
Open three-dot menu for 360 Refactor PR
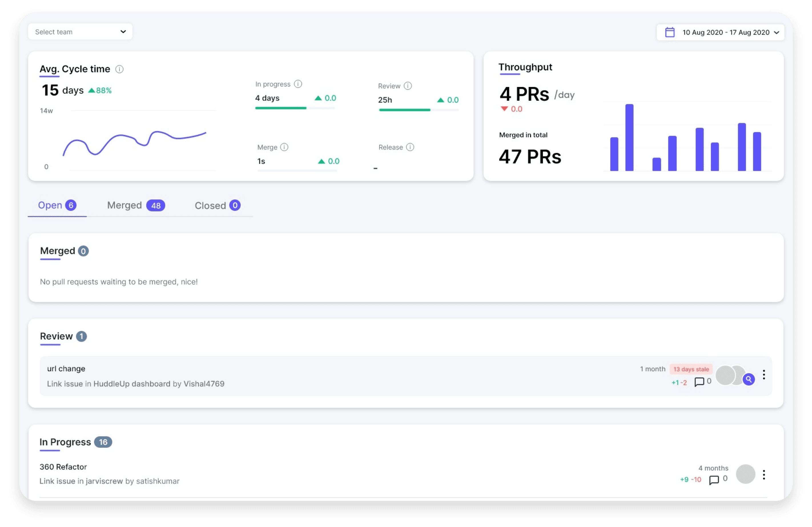click(764, 475)
